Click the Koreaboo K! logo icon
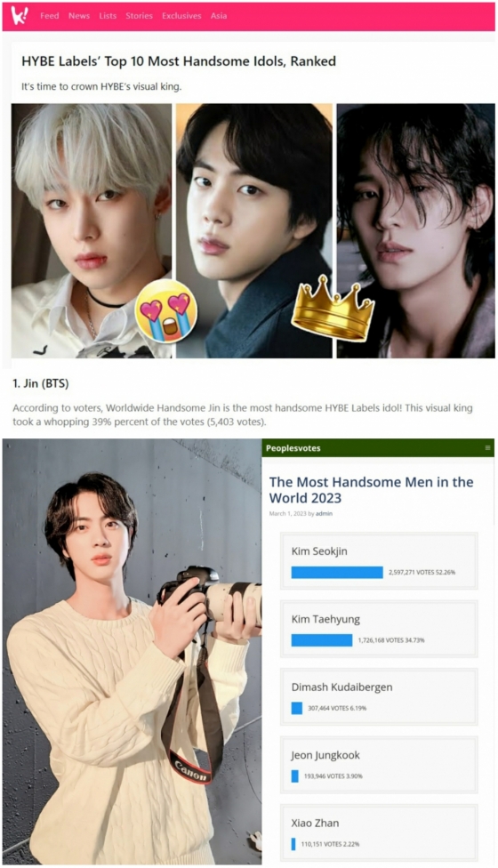 (x=20, y=16)
